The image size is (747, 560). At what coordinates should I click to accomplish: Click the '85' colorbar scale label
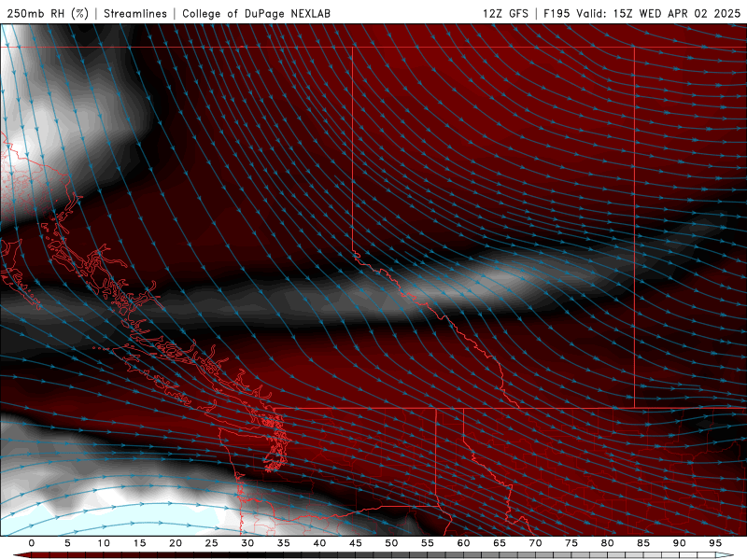point(643,543)
